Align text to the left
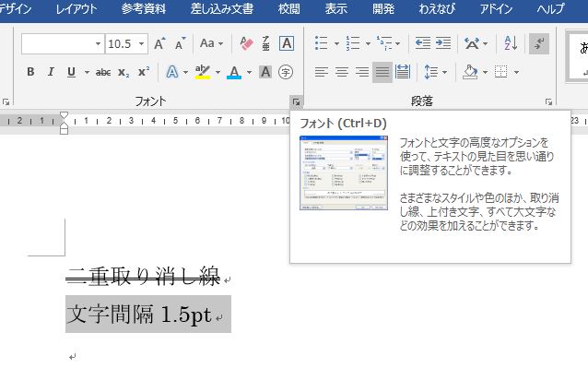 point(322,72)
